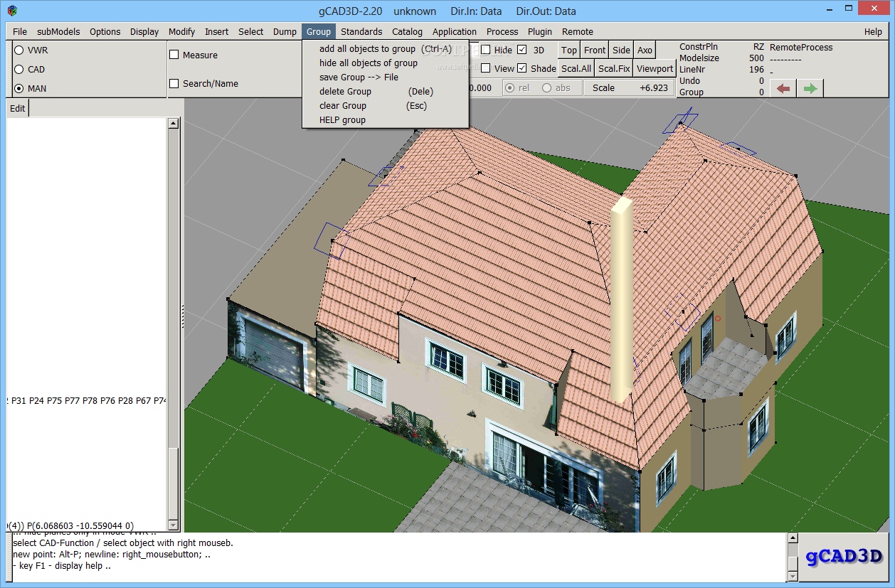895x588 pixels.
Task: Click editor scrollbar up arrow
Action: [x=173, y=123]
